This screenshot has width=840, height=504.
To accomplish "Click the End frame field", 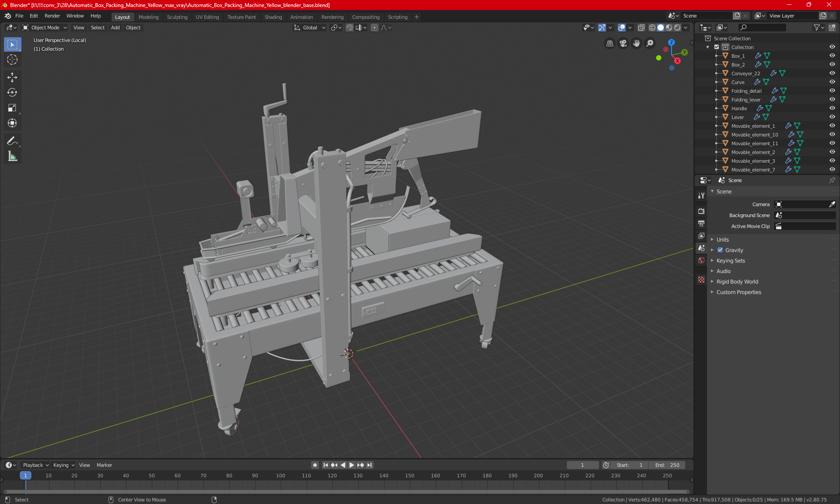I will click(667, 465).
